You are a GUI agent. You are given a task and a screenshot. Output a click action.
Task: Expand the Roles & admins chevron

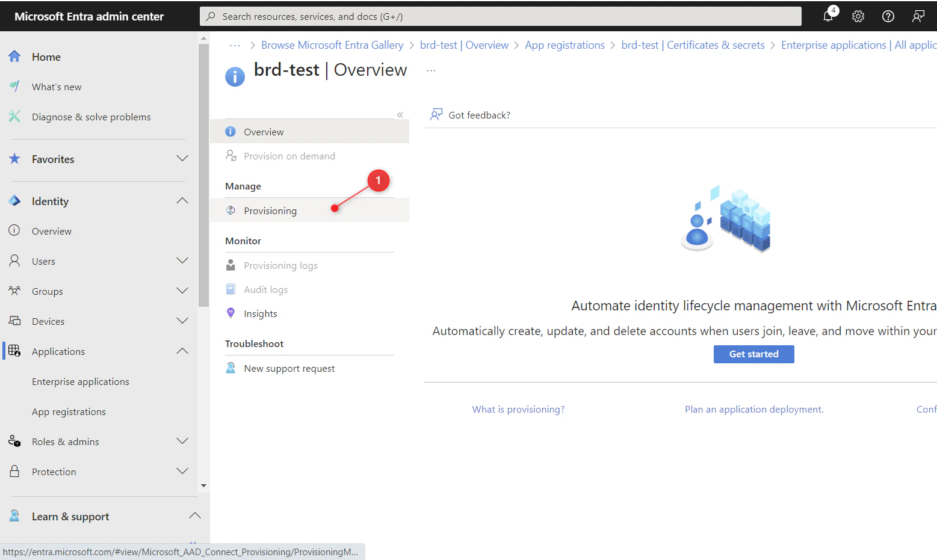pos(182,442)
